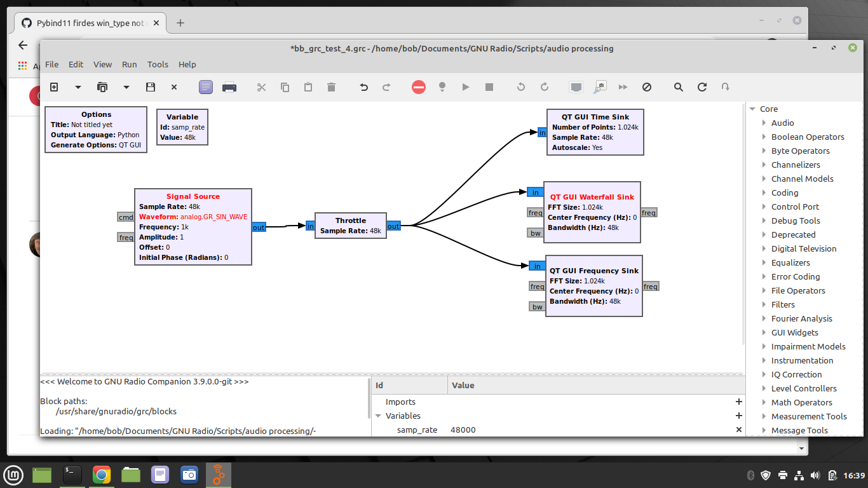Expand the Fourier Analysis category
This screenshot has height=488, width=868.
(764, 319)
